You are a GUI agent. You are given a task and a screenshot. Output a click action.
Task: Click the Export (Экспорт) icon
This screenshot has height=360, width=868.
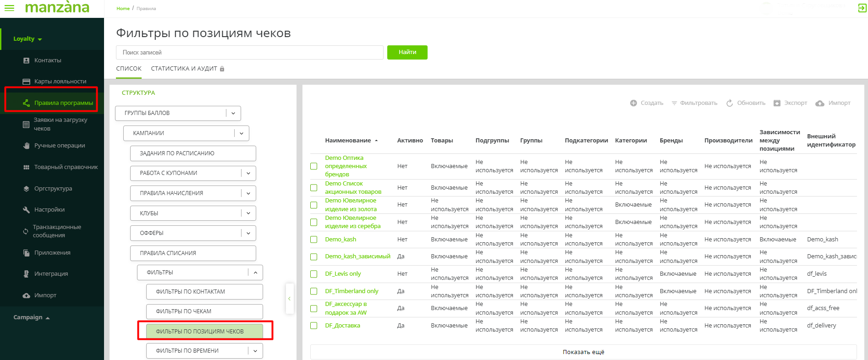777,103
